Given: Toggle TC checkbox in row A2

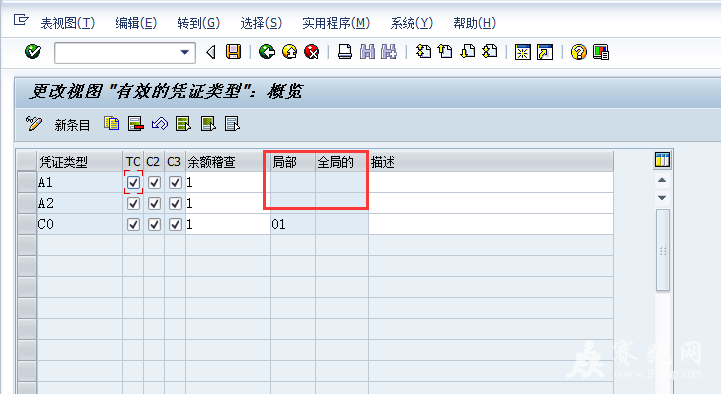Looking at the screenshot, I should tap(133, 203).
